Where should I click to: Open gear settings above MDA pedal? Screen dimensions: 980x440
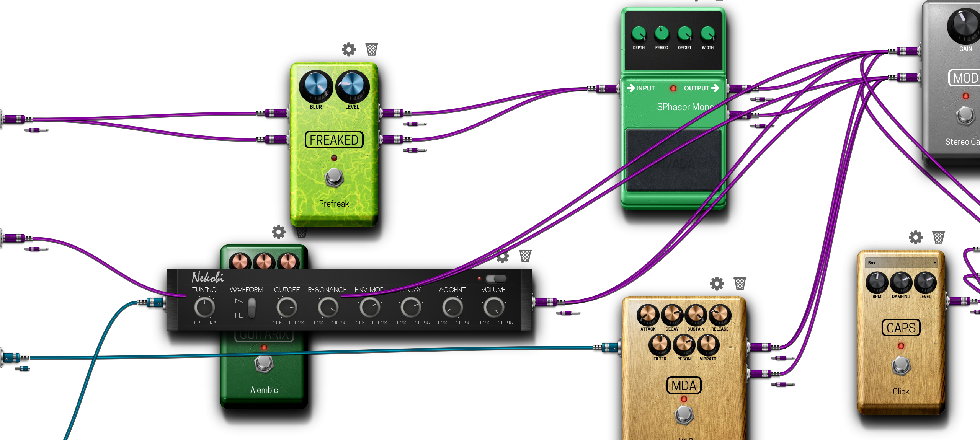(x=717, y=284)
